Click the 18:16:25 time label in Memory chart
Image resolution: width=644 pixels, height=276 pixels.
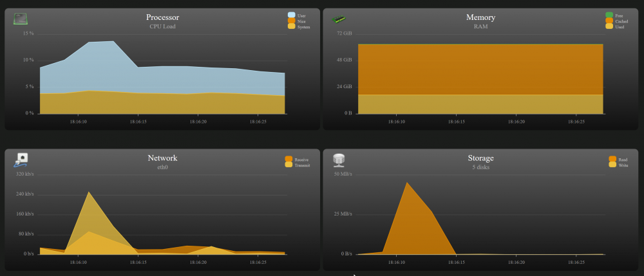[576, 122]
